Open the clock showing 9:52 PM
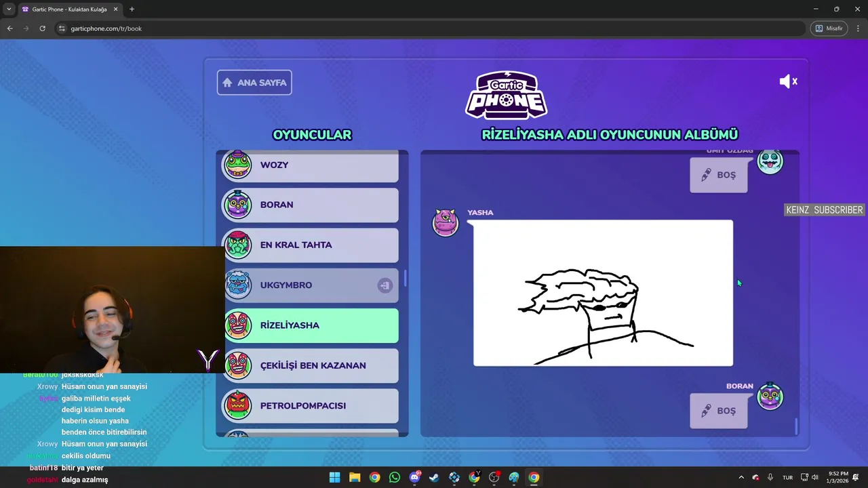The image size is (868, 488). point(838,477)
